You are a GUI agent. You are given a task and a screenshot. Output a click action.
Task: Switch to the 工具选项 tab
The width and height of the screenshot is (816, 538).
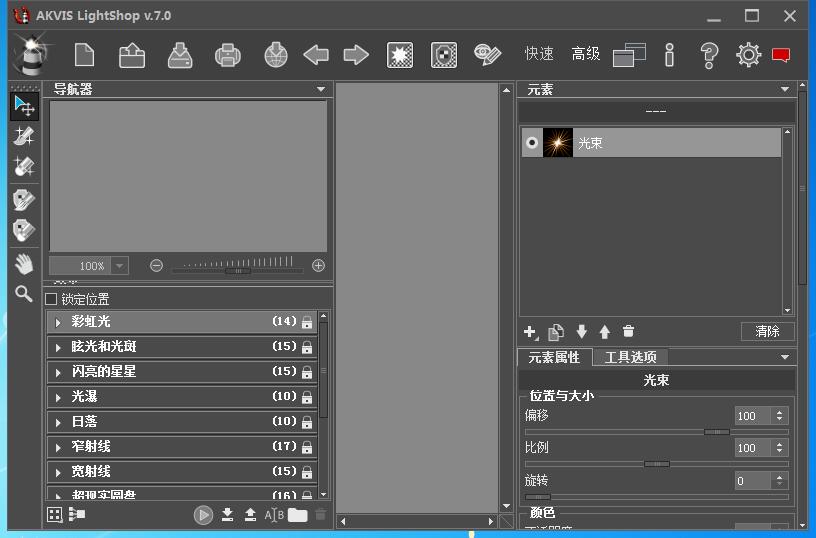pyautogui.click(x=630, y=357)
